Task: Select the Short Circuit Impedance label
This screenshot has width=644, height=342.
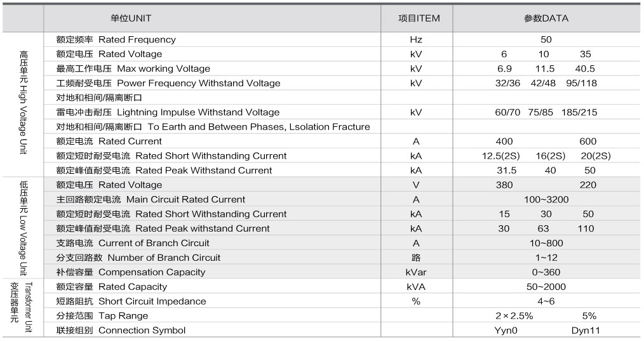Action: click(x=131, y=301)
